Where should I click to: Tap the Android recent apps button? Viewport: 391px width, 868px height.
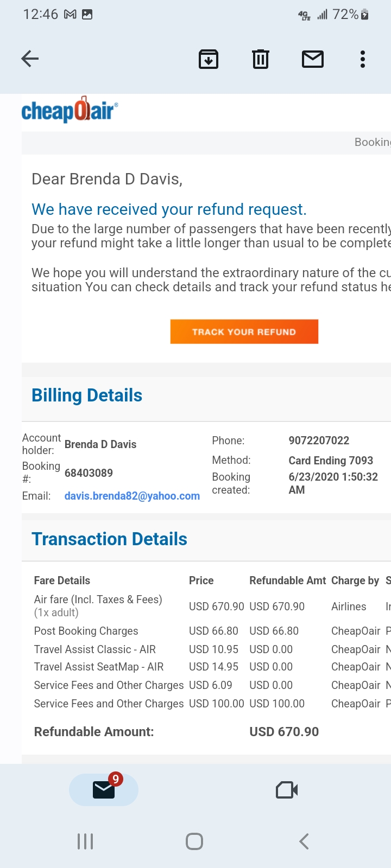point(85,841)
